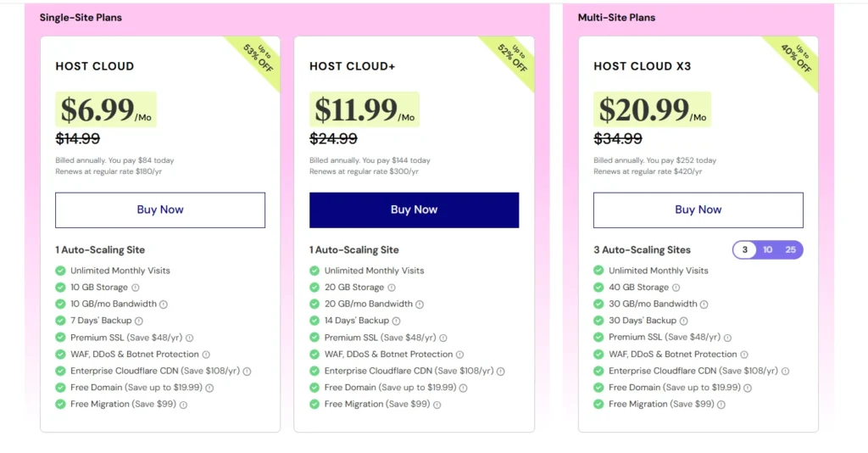Click info icon beside Host Cloud X3 Free Domain
This screenshot has height=453, width=868.
pyautogui.click(x=748, y=388)
